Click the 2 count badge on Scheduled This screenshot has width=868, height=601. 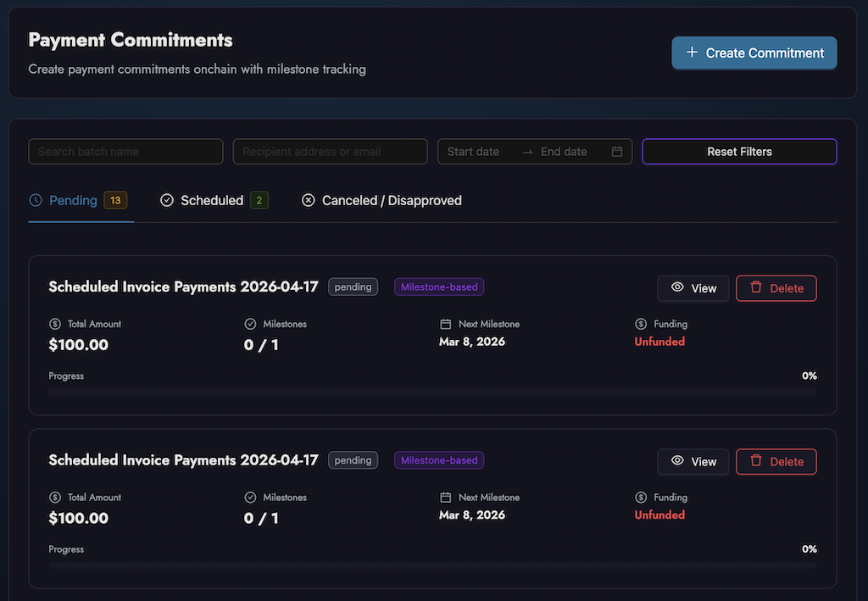[259, 200]
